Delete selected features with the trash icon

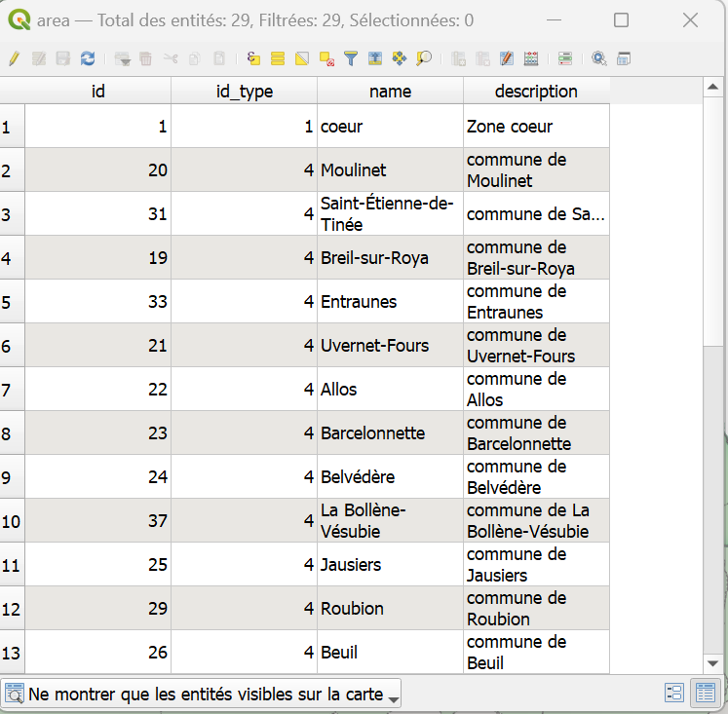(x=146, y=58)
